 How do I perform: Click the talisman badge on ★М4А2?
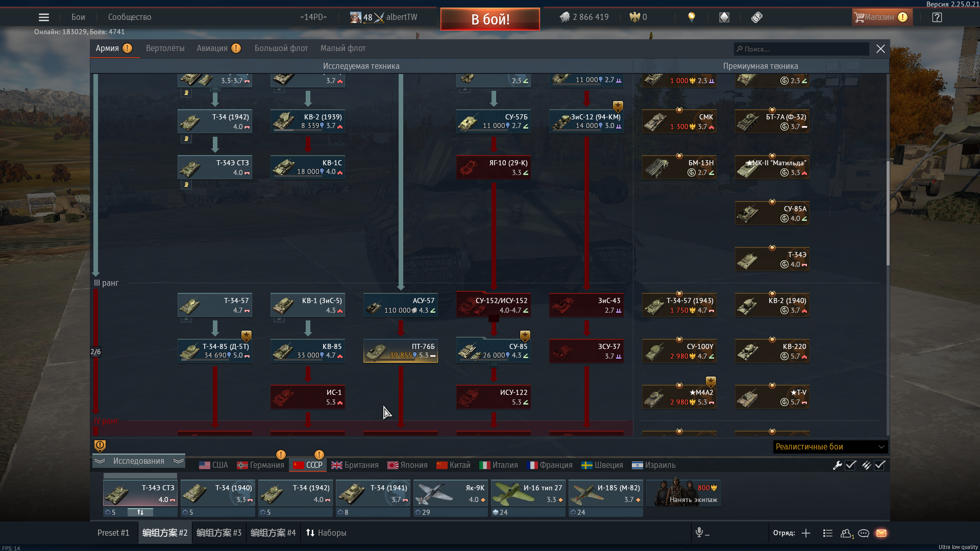tap(711, 382)
